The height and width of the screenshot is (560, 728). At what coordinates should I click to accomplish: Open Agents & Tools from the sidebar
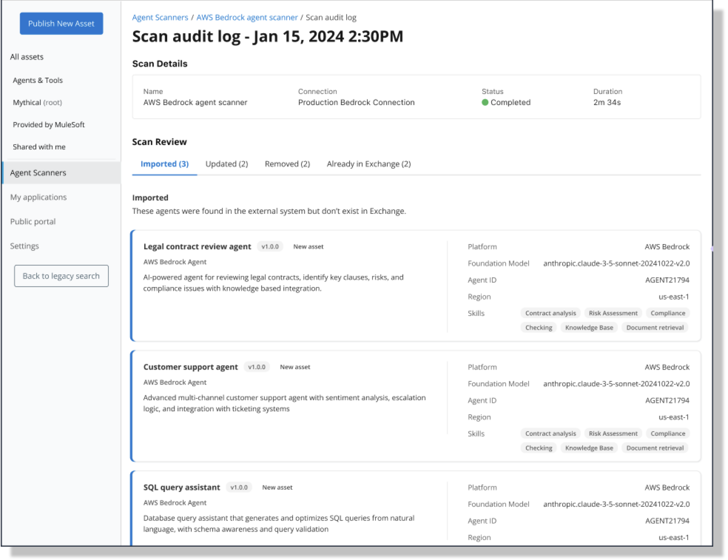point(37,80)
